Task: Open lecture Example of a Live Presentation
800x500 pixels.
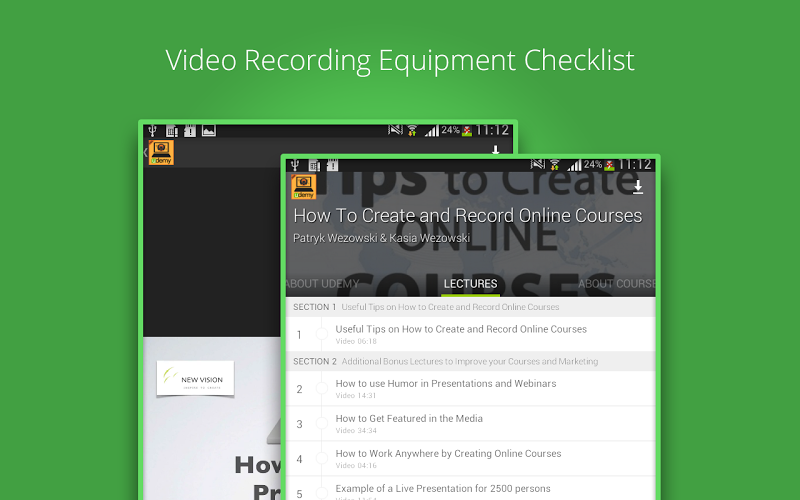Action: pos(470,488)
